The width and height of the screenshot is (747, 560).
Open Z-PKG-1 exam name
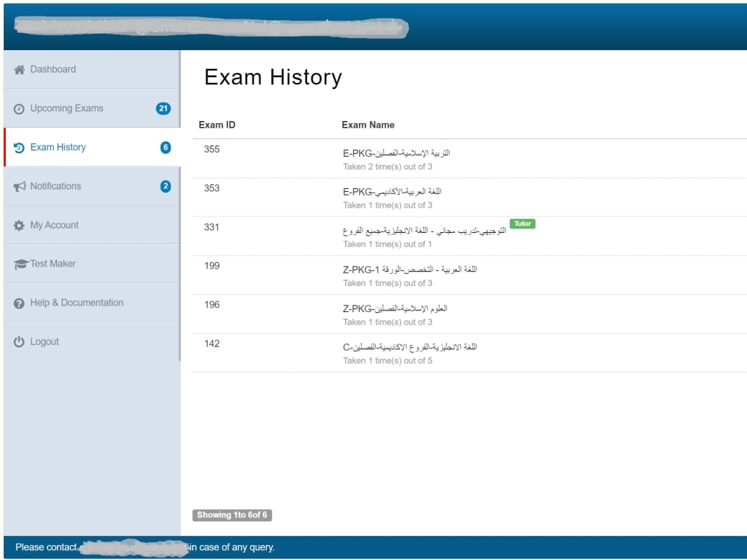click(409, 270)
